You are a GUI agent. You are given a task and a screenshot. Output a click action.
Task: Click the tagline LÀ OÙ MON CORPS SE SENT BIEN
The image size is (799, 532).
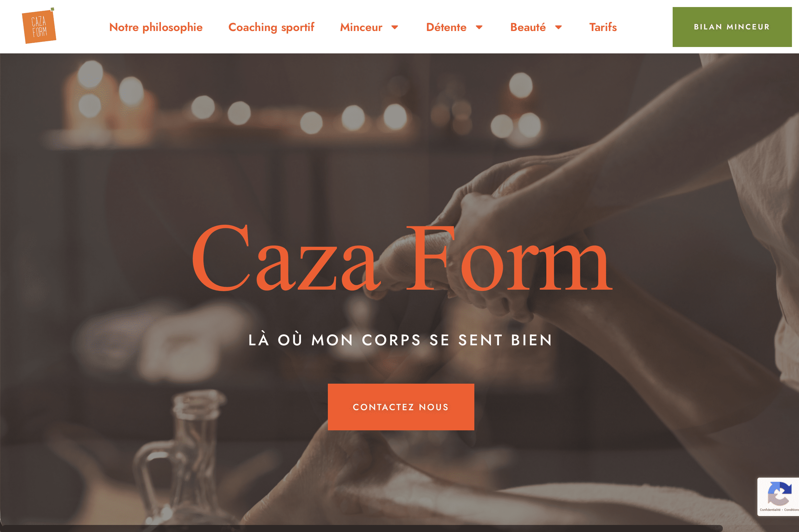pyautogui.click(x=400, y=340)
